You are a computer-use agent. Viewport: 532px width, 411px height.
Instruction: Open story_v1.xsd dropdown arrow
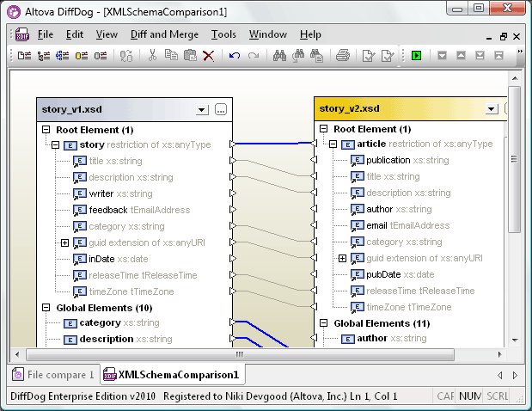click(202, 109)
